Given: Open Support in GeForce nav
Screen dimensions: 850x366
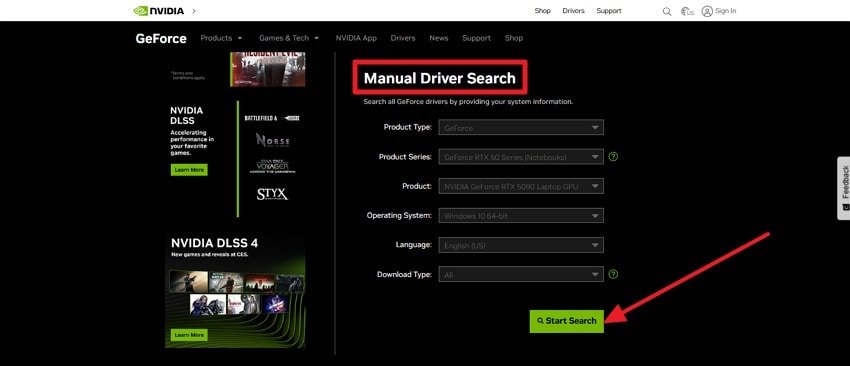Looking at the screenshot, I should tap(476, 38).
